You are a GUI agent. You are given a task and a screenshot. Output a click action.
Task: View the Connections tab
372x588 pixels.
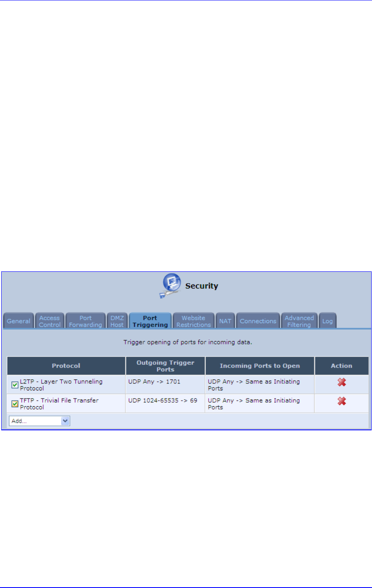pos(258,321)
